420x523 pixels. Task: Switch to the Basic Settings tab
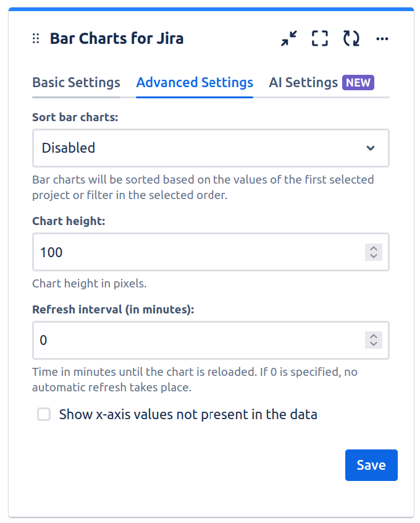76,82
